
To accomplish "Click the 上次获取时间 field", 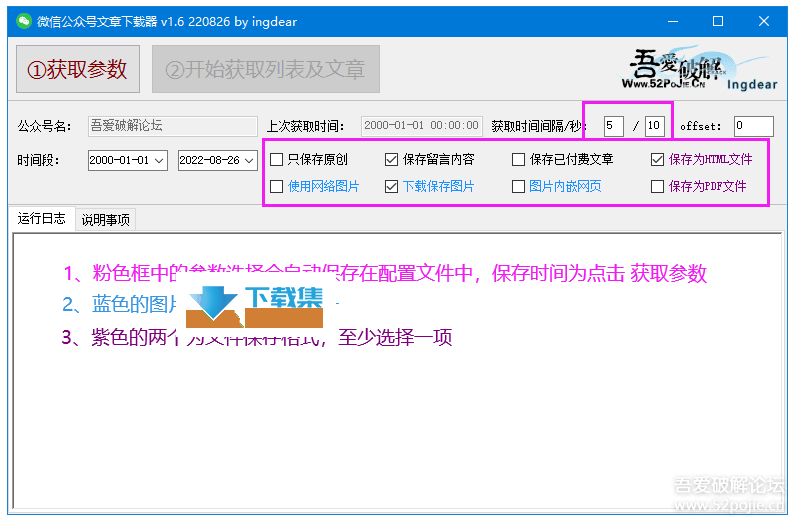I will click(421, 126).
